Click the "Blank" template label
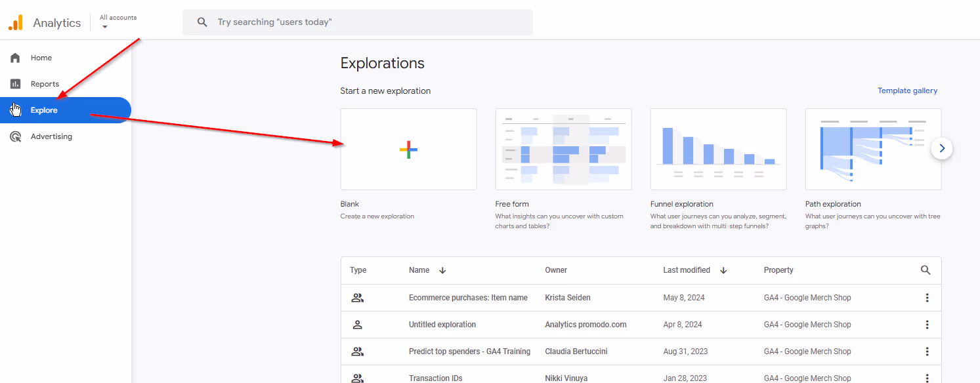Image resolution: width=980 pixels, height=383 pixels. pos(350,204)
